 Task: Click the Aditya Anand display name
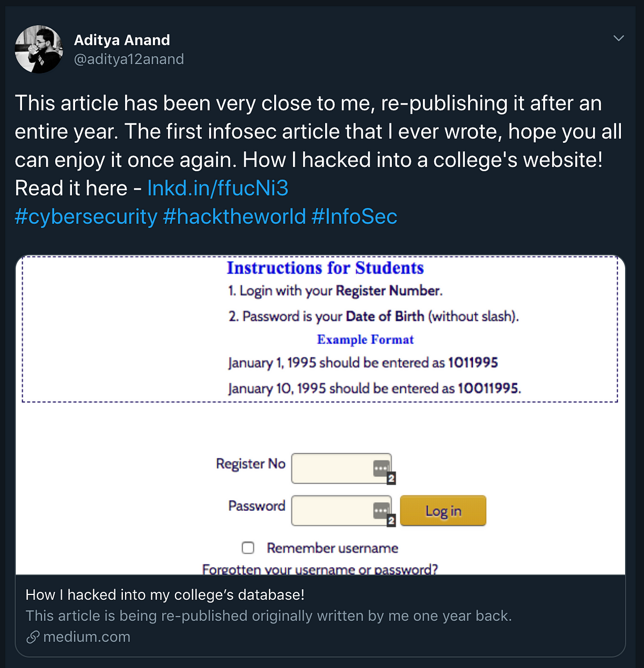(122, 40)
